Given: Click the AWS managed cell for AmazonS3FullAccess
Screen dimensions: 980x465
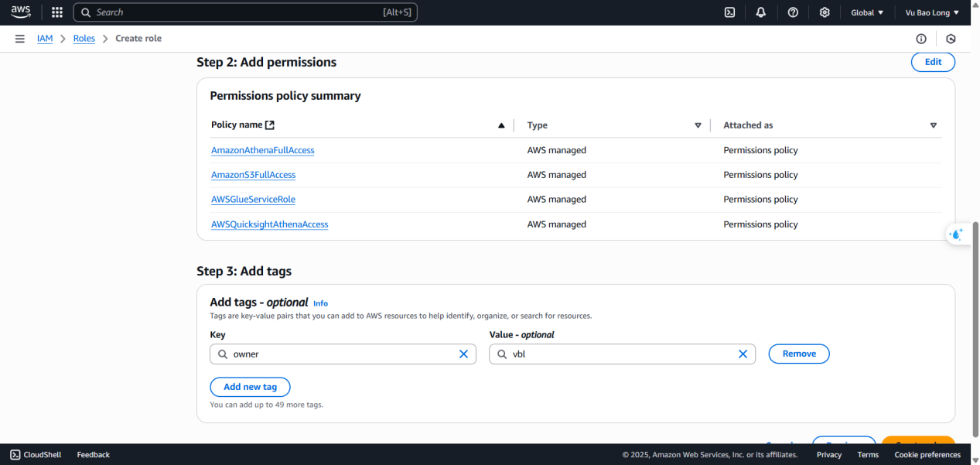Looking at the screenshot, I should click(557, 175).
